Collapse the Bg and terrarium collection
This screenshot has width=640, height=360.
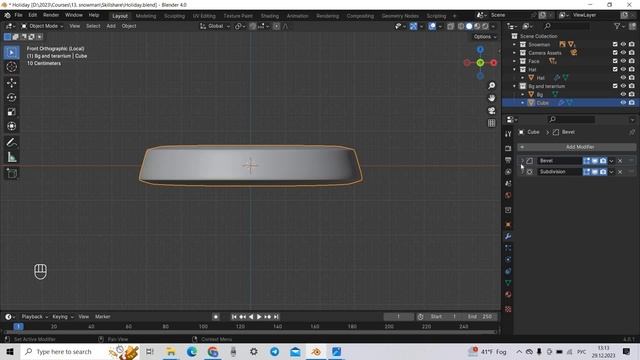(514, 86)
